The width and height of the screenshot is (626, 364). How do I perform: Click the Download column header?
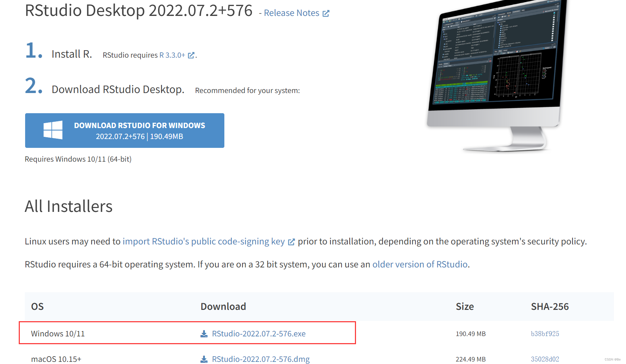223,307
